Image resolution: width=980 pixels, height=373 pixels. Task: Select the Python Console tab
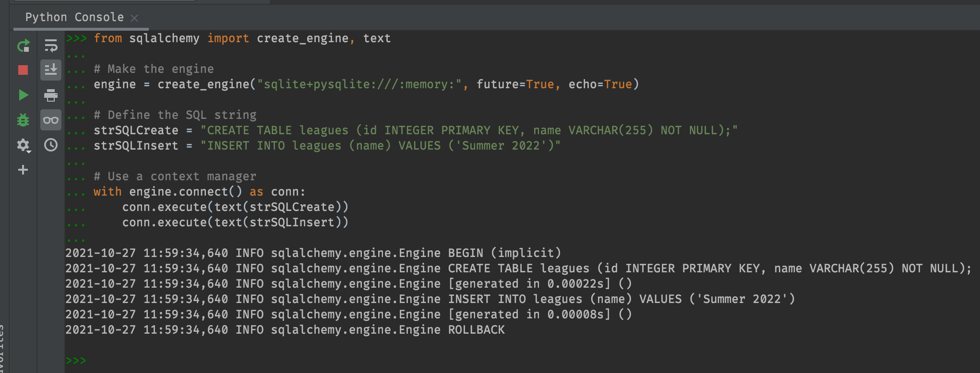[74, 17]
